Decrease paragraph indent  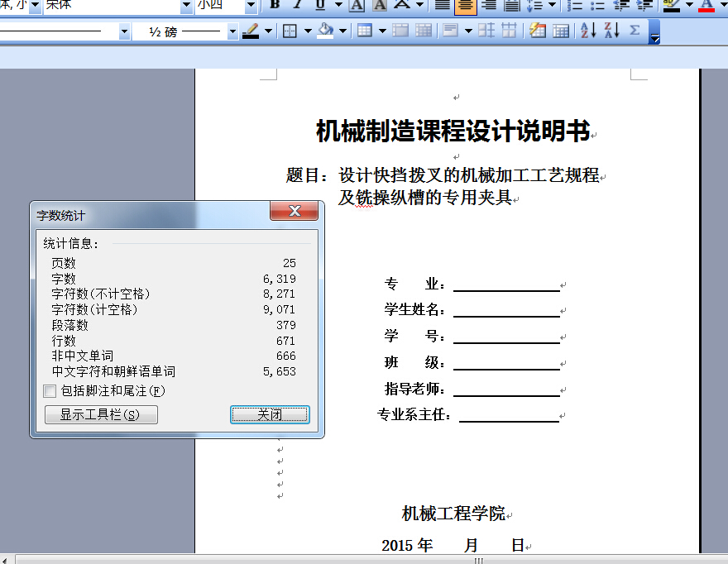click(x=621, y=5)
